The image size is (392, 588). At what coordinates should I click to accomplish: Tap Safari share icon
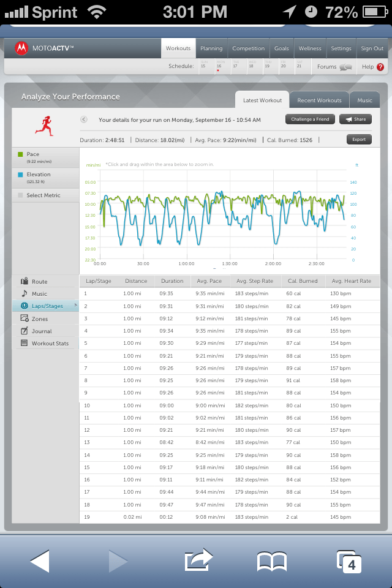[198, 560]
